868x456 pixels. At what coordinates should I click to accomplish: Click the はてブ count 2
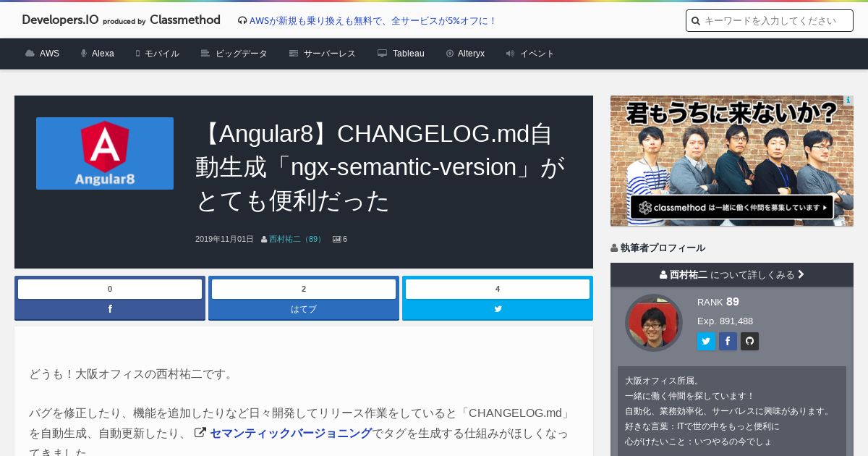coord(304,289)
